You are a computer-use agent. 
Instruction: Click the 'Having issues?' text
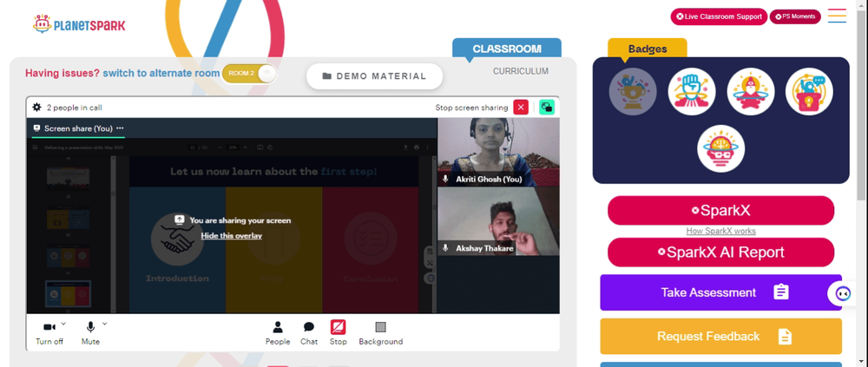(x=62, y=73)
